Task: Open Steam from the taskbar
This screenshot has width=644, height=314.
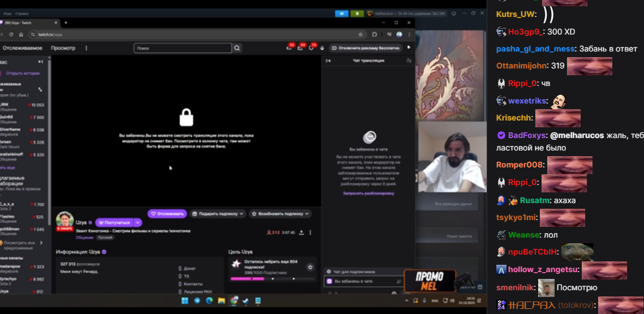Action: pyautogui.click(x=246, y=300)
